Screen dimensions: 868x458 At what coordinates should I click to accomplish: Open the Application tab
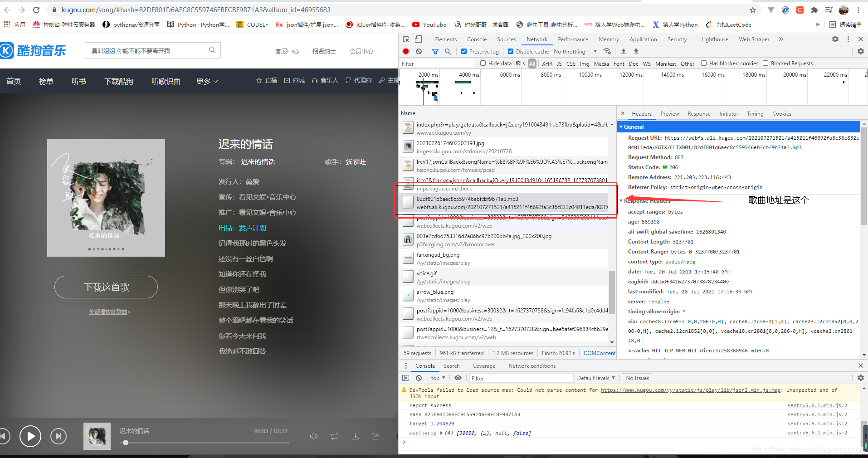(x=643, y=39)
